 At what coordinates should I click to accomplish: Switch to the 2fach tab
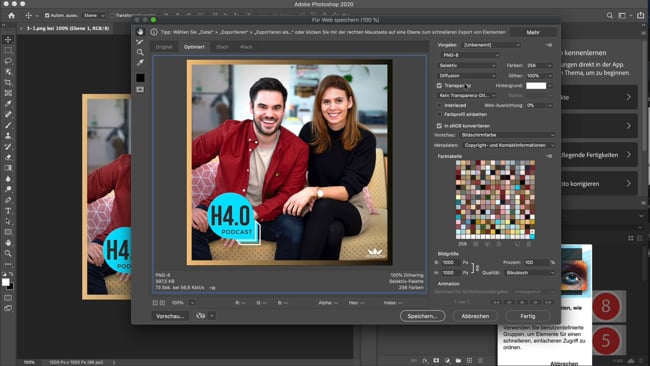[222, 47]
